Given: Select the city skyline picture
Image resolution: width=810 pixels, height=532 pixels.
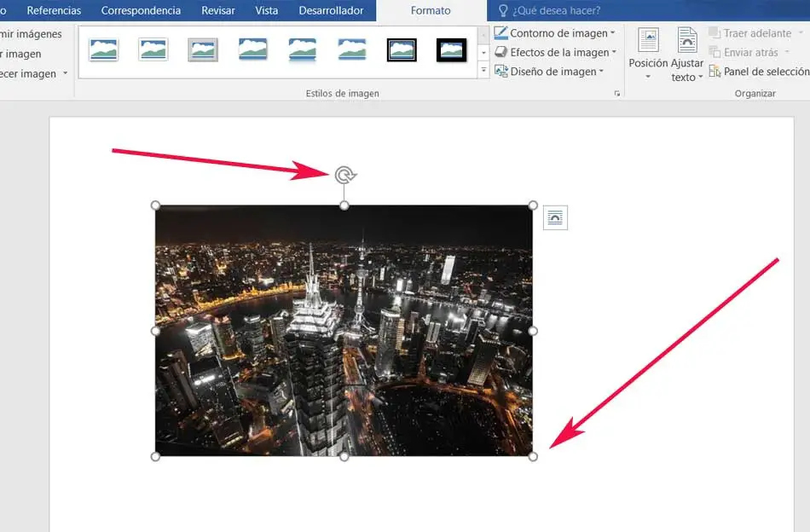Looking at the screenshot, I should click(x=344, y=331).
